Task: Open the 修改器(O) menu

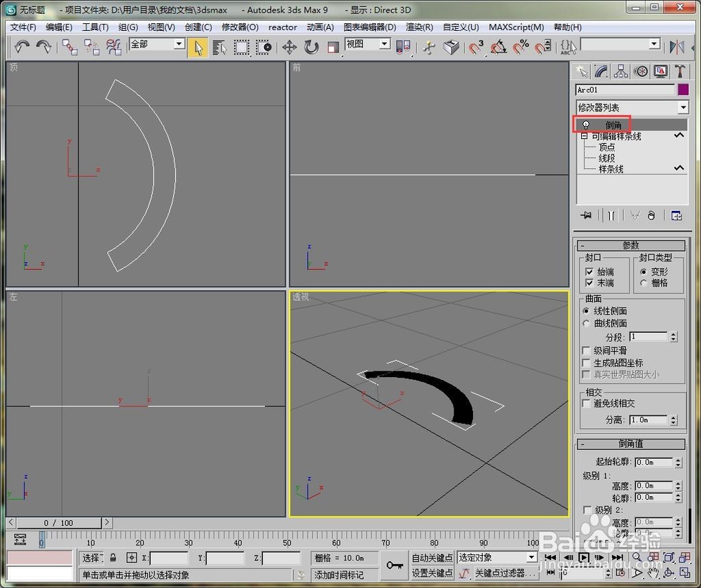Action: [x=240, y=27]
